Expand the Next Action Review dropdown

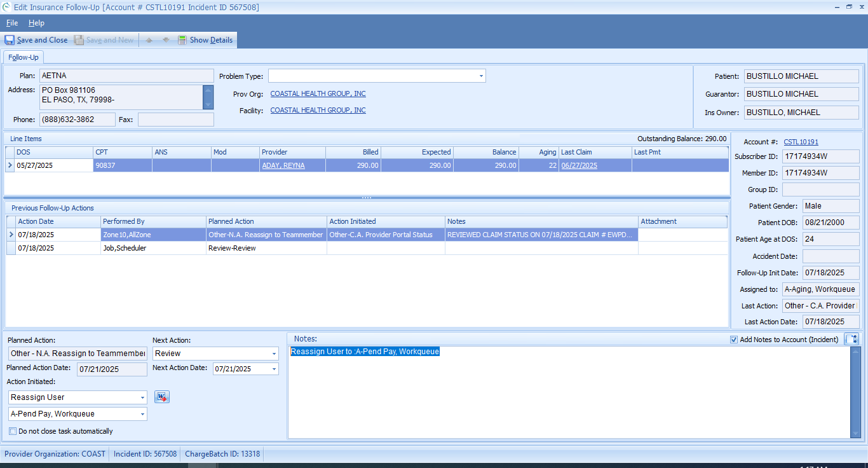274,354
